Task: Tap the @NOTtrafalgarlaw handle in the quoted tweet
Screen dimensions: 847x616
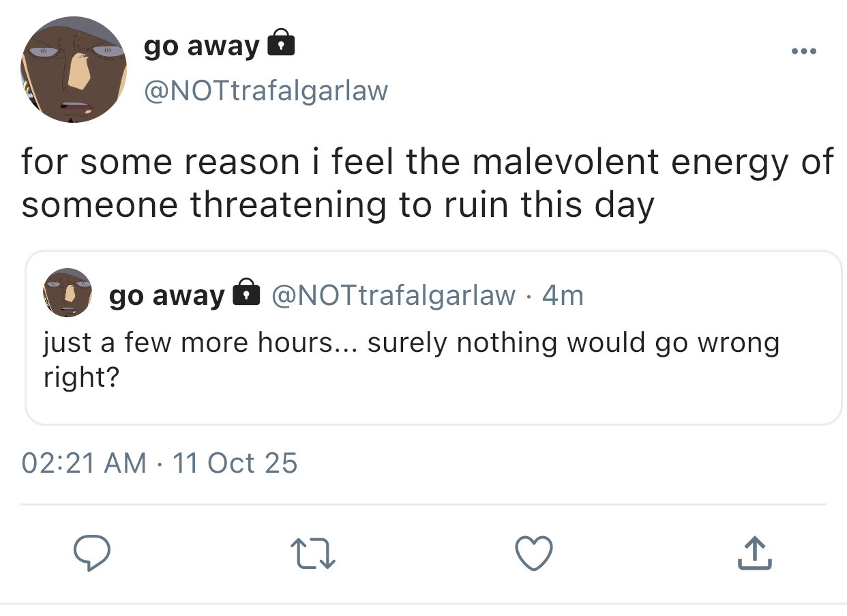Action: (x=393, y=295)
